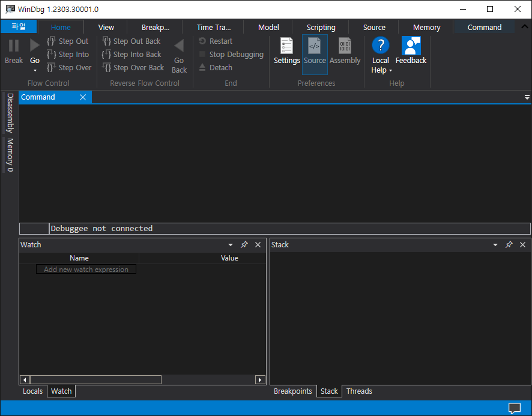Click the WinDbg title bar app icon
The width and height of the screenshot is (532, 416).
point(10,9)
